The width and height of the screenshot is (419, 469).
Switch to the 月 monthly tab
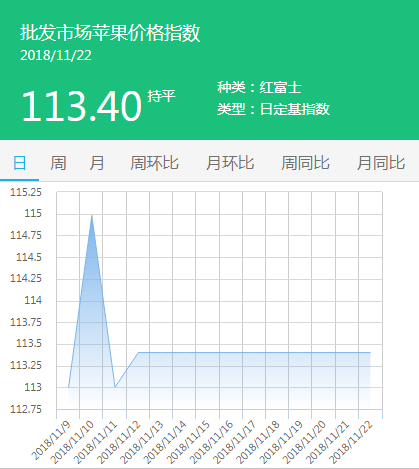(x=97, y=163)
